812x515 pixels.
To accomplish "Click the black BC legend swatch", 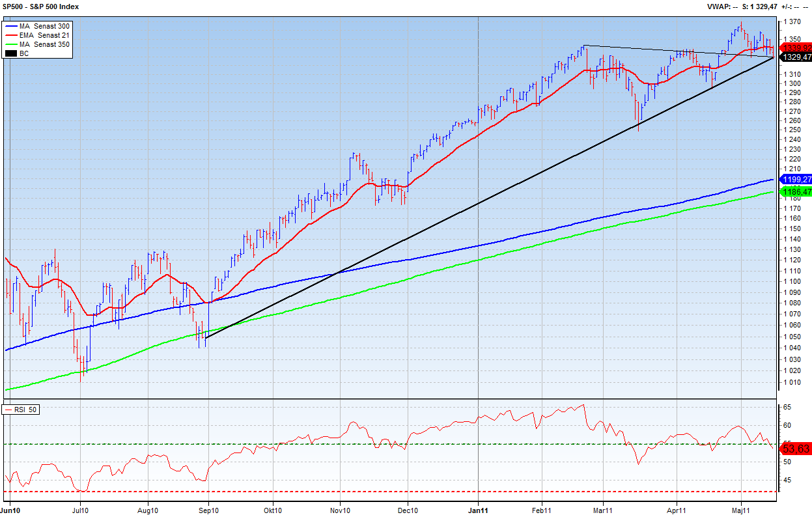I will point(10,53).
